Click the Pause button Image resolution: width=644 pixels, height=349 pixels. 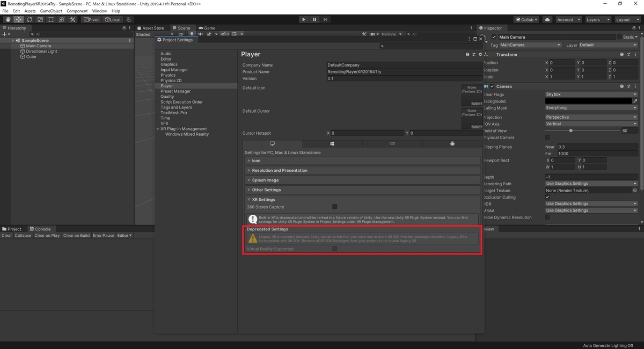click(x=314, y=19)
